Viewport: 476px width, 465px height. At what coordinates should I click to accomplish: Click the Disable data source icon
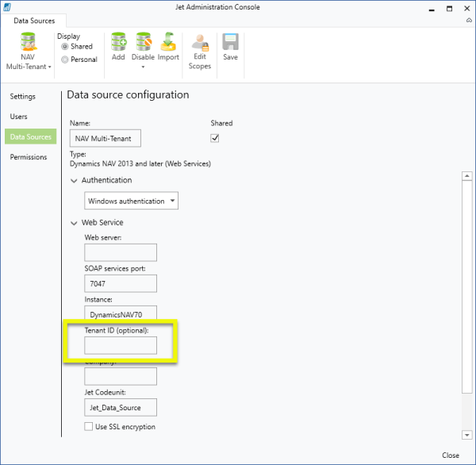coord(143,43)
